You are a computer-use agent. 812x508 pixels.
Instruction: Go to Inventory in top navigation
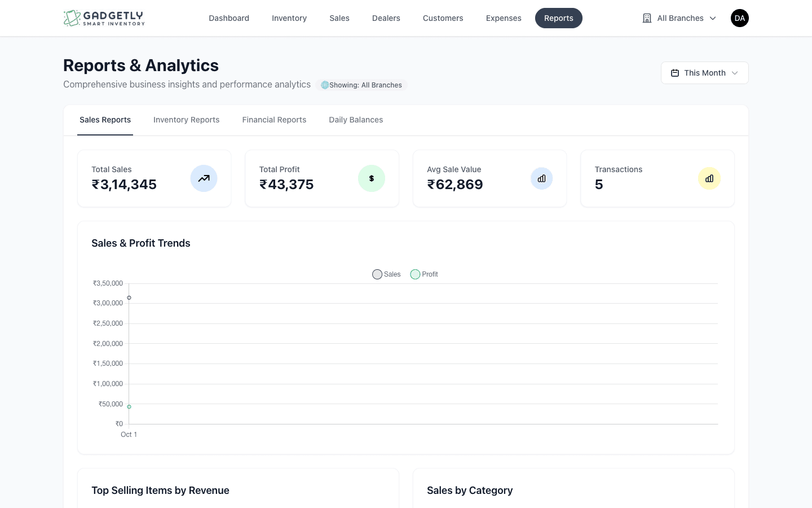(289, 18)
